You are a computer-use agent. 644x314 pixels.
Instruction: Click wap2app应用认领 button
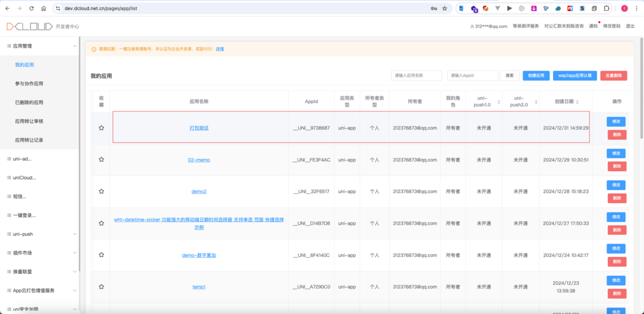(x=575, y=76)
